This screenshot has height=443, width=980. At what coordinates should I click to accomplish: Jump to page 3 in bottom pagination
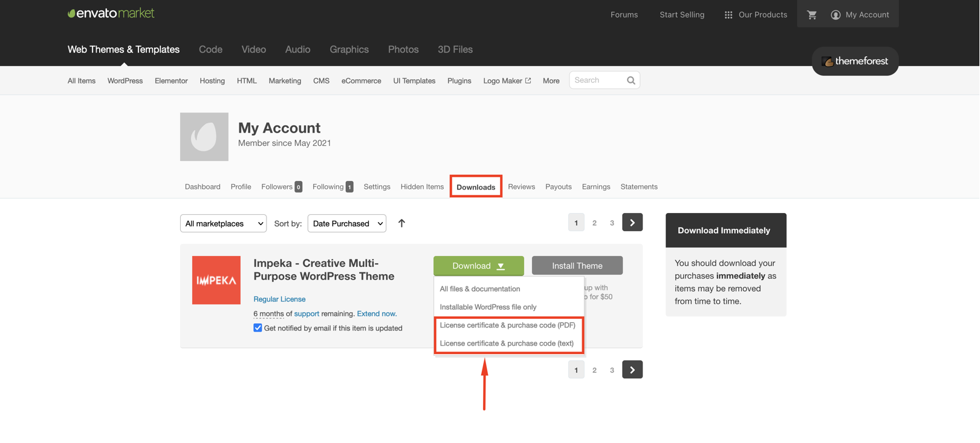611,370
